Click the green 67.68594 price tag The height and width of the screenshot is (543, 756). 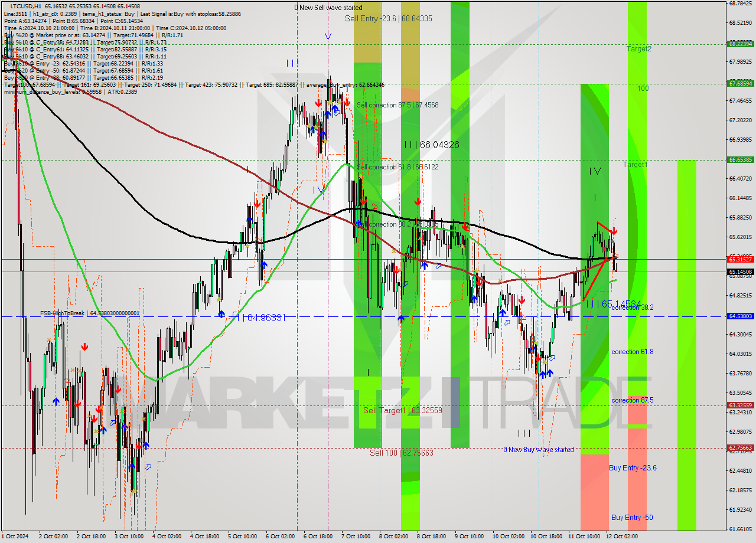coord(741,84)
